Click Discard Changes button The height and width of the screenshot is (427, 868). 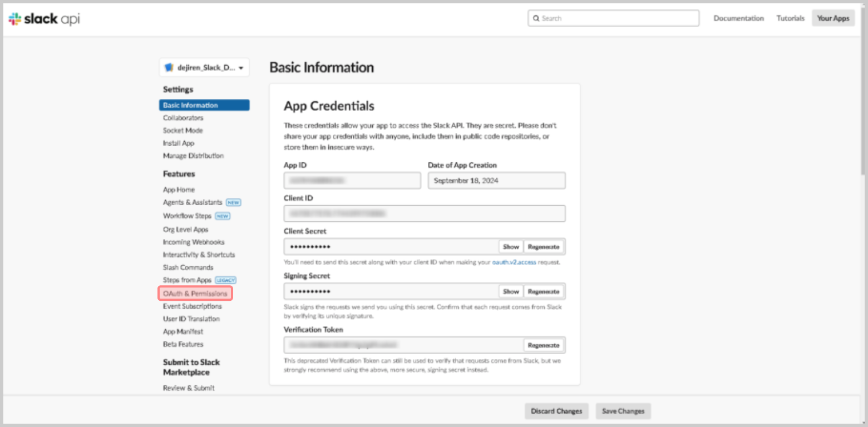(x=556, y=411)
